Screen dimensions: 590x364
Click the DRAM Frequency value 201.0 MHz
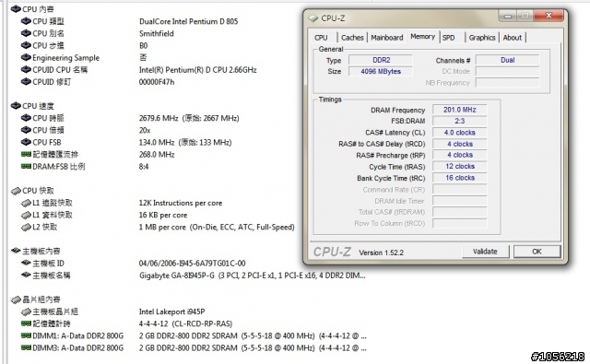coord(459,110)
